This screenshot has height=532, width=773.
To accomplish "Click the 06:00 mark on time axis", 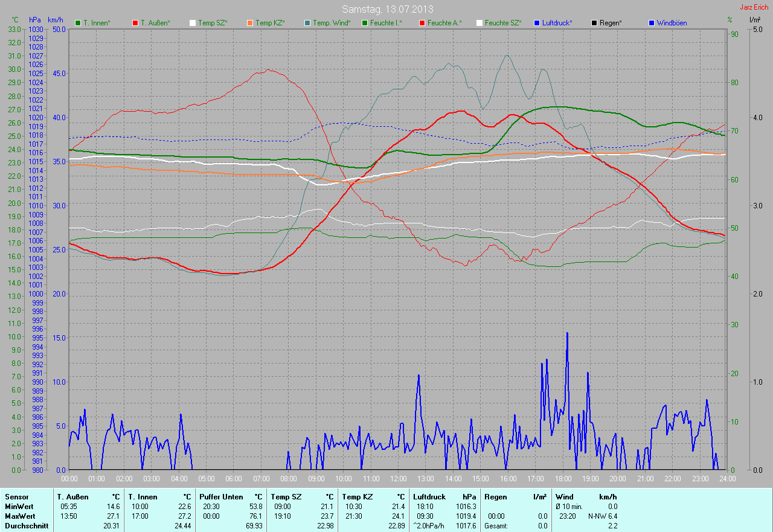I will [234, 479].
